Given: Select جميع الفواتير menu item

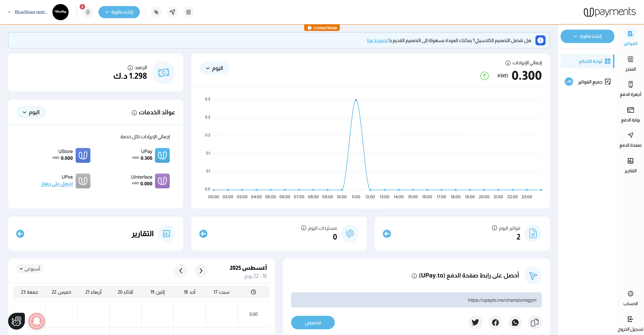Looking at the screenshot, I should point(590,82).
